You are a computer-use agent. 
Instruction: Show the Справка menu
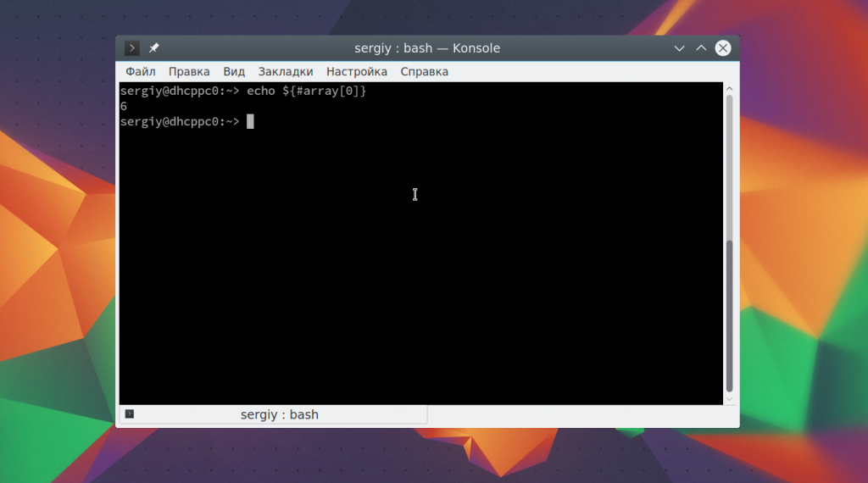tap(425, 72)
